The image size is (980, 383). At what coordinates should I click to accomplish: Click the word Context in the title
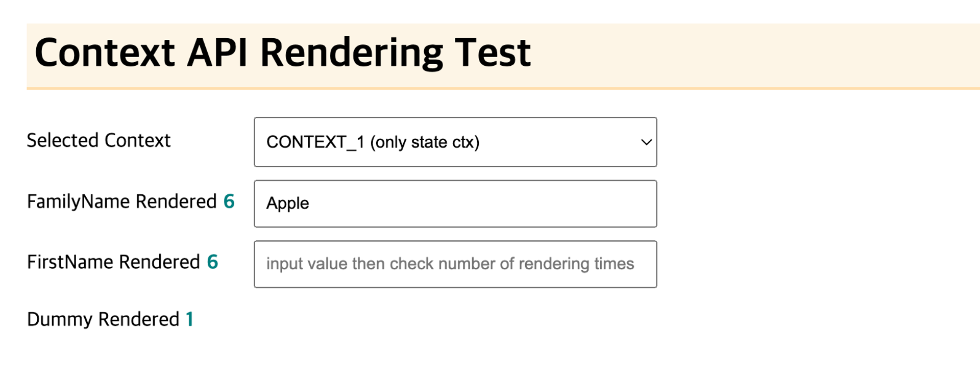105,53
